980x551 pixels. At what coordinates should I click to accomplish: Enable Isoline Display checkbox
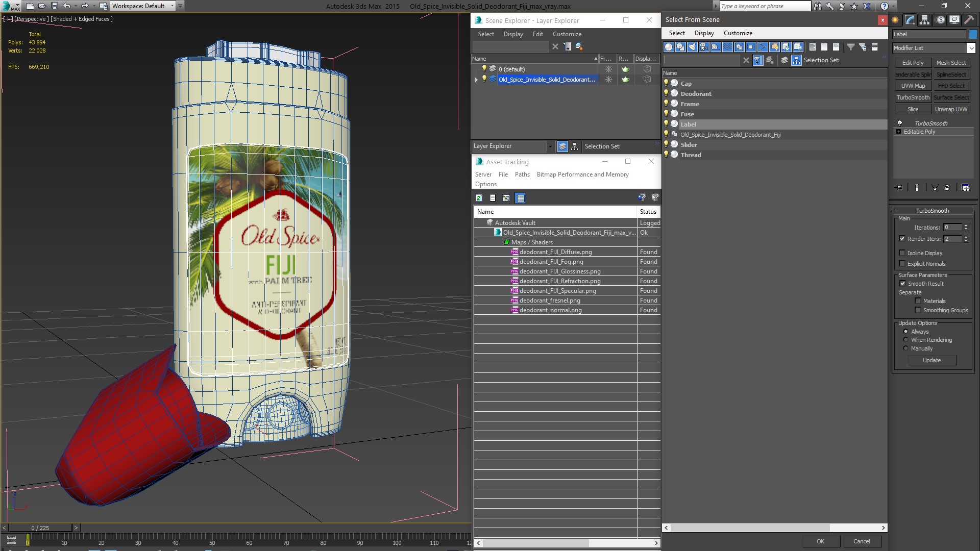[x=902, y=253]
